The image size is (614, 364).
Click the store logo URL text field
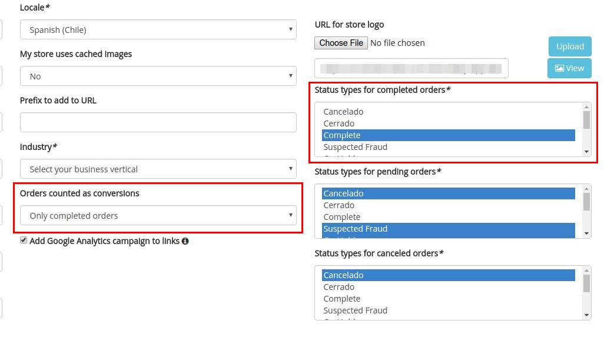411,68
